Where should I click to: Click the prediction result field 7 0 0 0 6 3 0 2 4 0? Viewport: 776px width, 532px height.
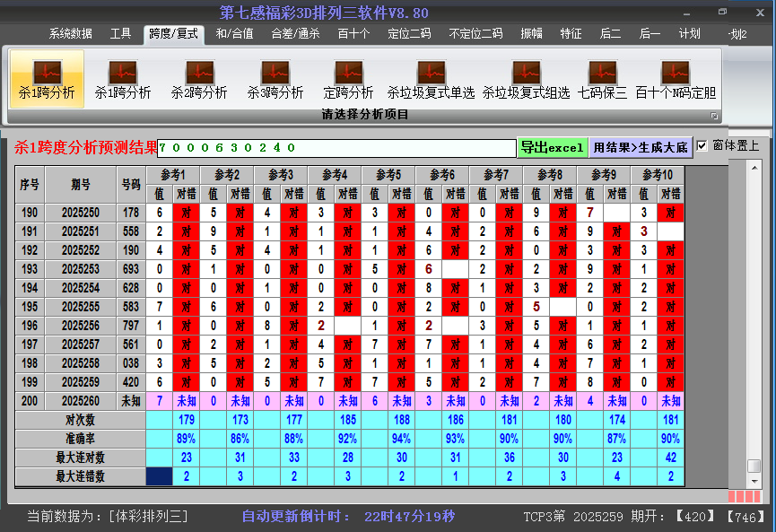(336, 148)
